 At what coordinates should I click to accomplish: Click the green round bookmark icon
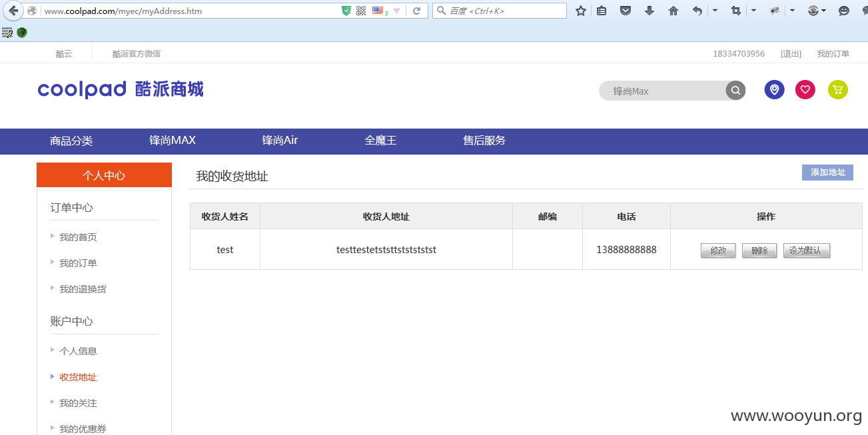pyautogui.click(x=22, y=32)
